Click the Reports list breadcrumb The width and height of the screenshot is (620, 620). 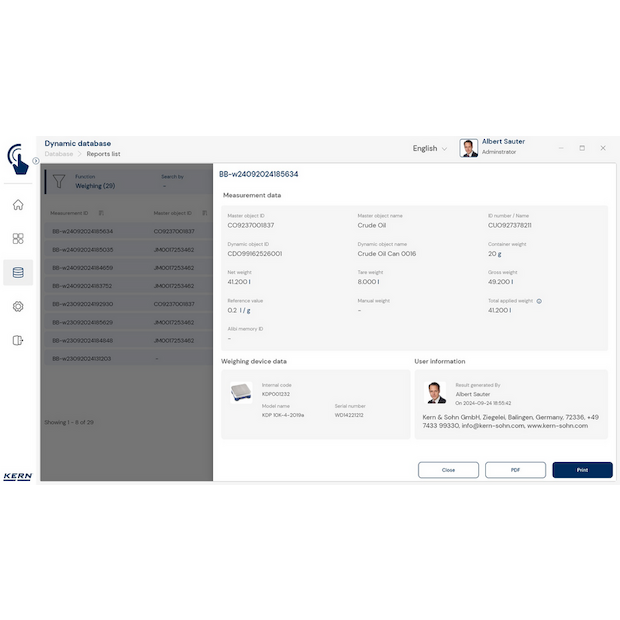coord(103,154)
